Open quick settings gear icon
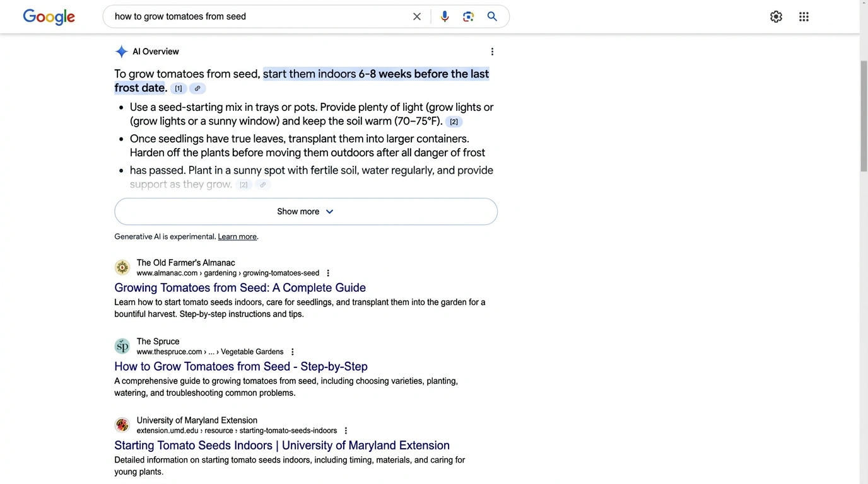 [x=776, y=17]
